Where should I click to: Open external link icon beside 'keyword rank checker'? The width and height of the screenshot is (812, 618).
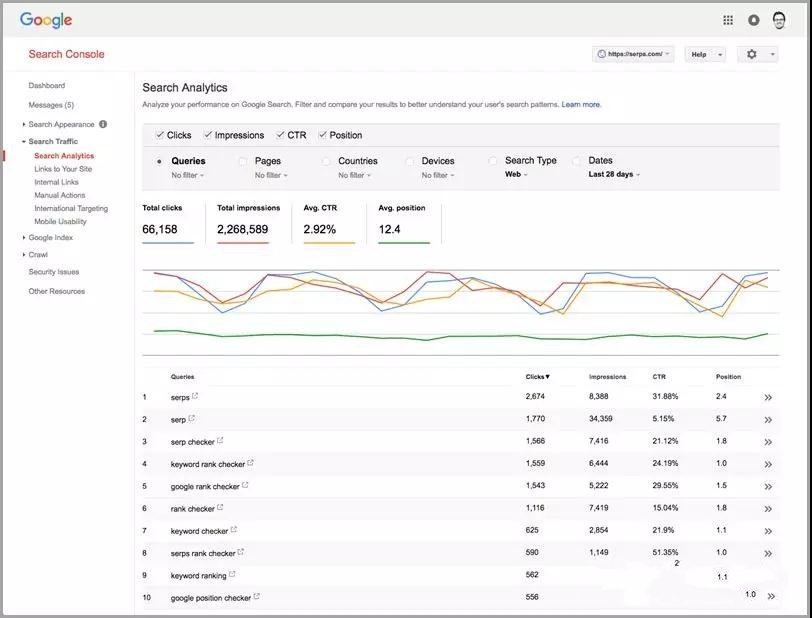click(250, 463)
